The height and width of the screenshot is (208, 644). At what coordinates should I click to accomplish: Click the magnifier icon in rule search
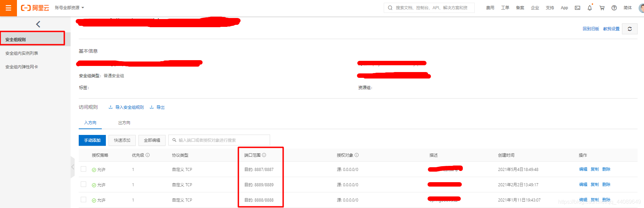(174, 140)
